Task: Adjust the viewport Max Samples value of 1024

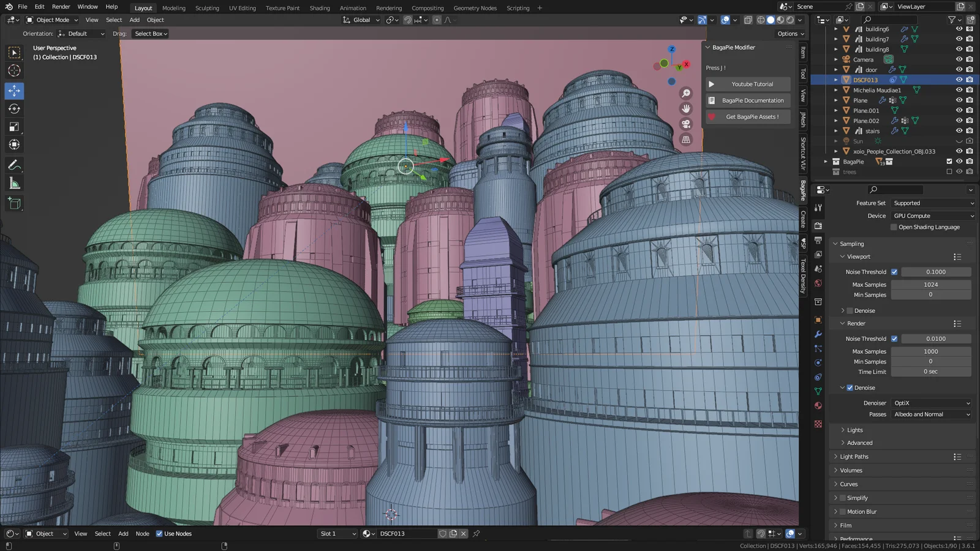Action: 930,284
